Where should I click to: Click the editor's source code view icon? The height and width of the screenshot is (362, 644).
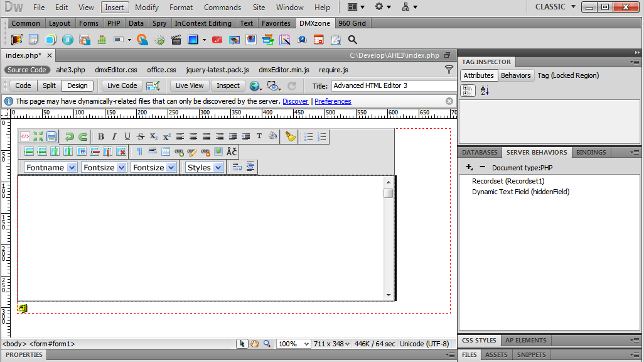(x=25, y=136)
